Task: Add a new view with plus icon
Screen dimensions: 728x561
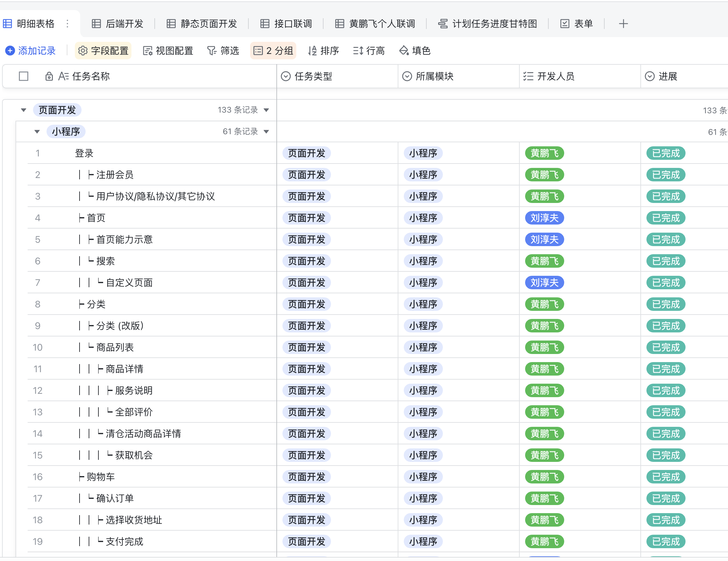Action: tap(623, 24)
